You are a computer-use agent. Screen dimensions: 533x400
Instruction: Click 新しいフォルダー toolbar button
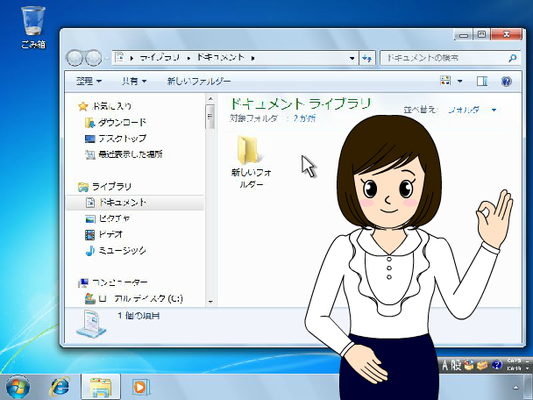tap(199, 81)
